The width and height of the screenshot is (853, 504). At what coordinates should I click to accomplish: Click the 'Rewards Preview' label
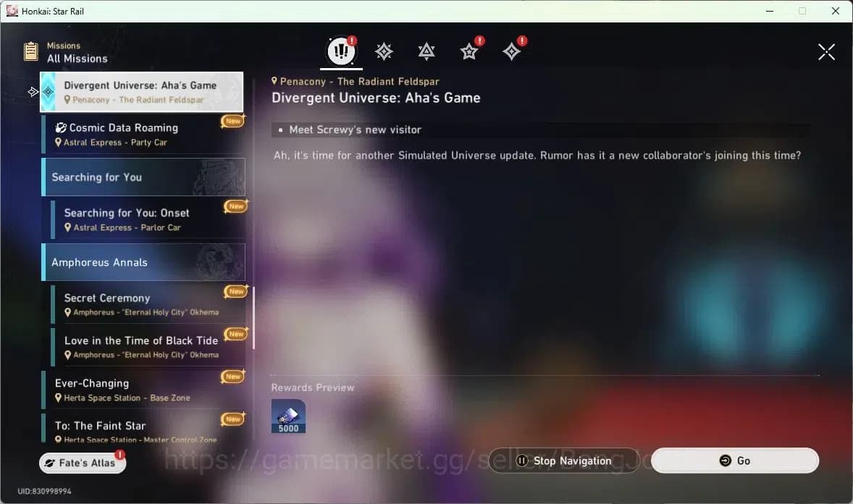pyautogui.click(x=313, y=387)
